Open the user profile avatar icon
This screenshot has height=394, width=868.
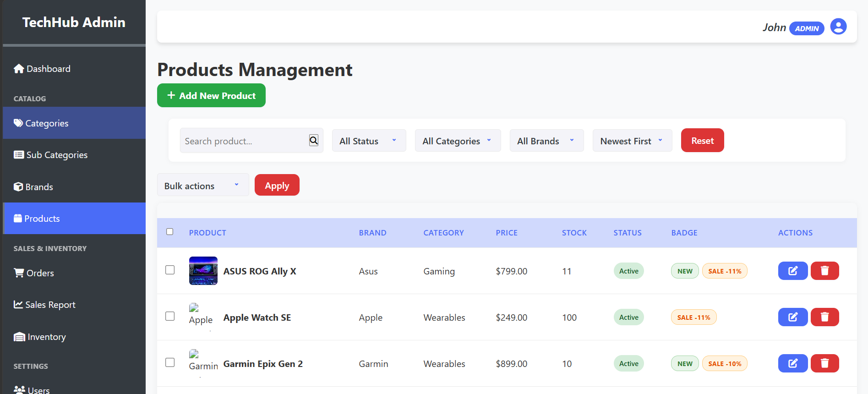(x=838, y=27)
